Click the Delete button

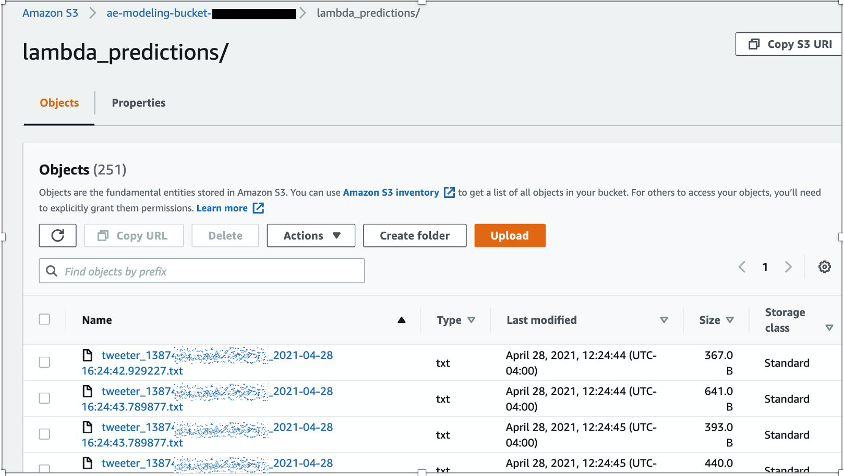[225, 236]
